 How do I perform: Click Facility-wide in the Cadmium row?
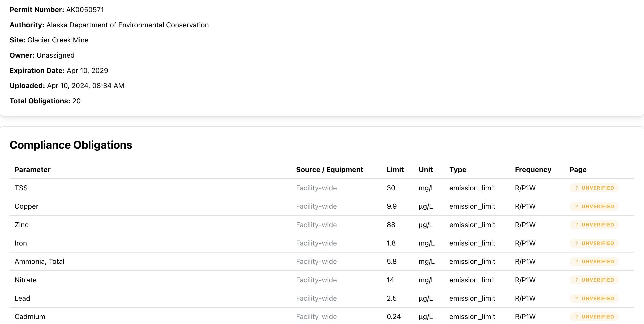click(x=316, y=316)
